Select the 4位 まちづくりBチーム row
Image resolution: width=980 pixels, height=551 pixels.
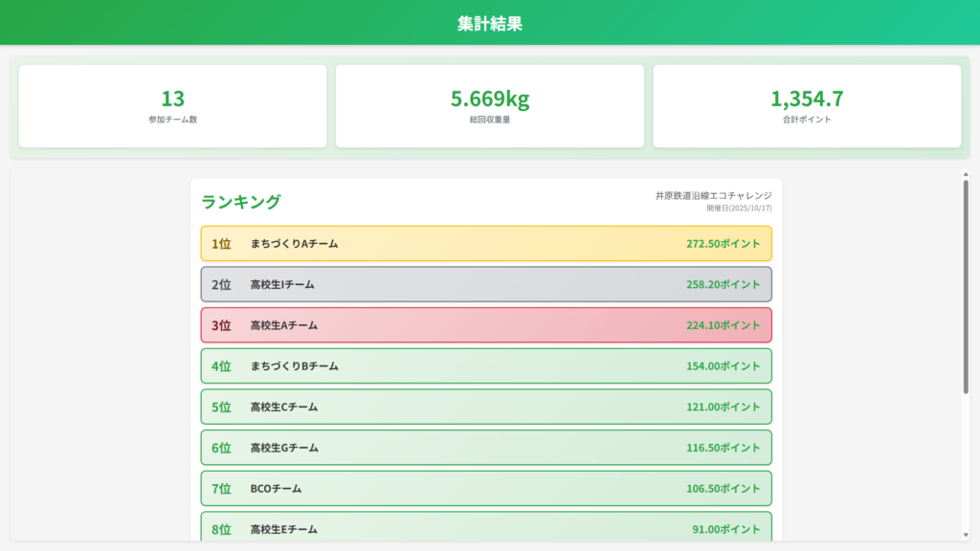click(485, 366)
